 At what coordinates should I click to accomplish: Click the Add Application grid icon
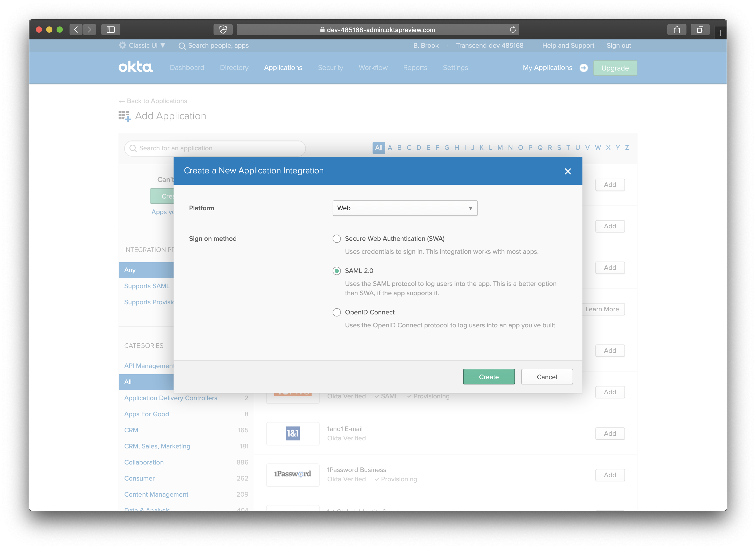(x=125, y=116)
